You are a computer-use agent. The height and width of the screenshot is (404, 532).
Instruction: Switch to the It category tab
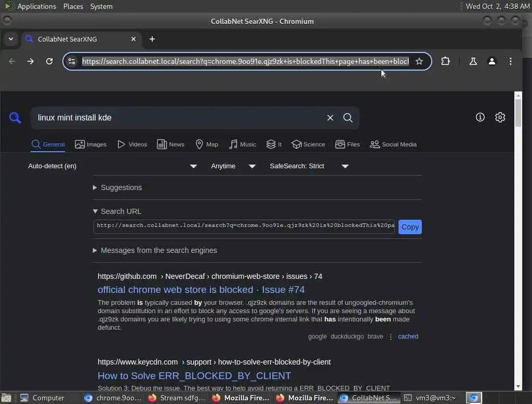[274, 144]
